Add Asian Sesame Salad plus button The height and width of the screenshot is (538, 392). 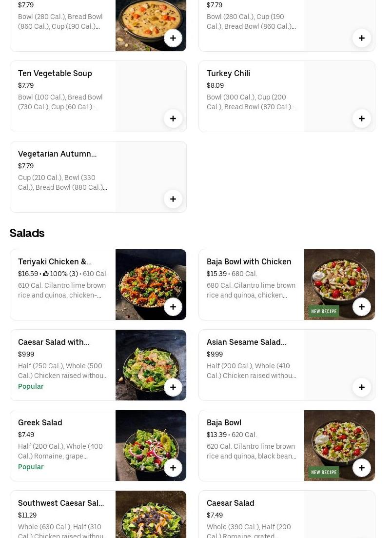tap(361, 387)
